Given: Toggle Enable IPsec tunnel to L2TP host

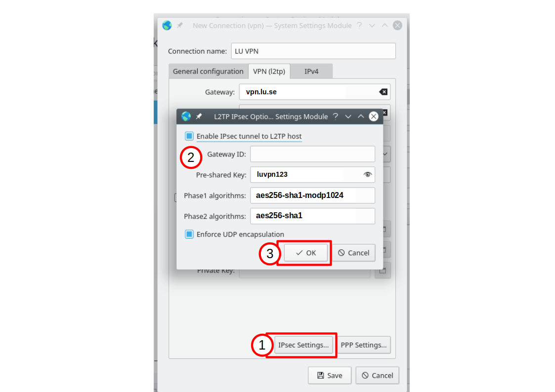Looking at the screenshot, I should click(x=189, y=136).
